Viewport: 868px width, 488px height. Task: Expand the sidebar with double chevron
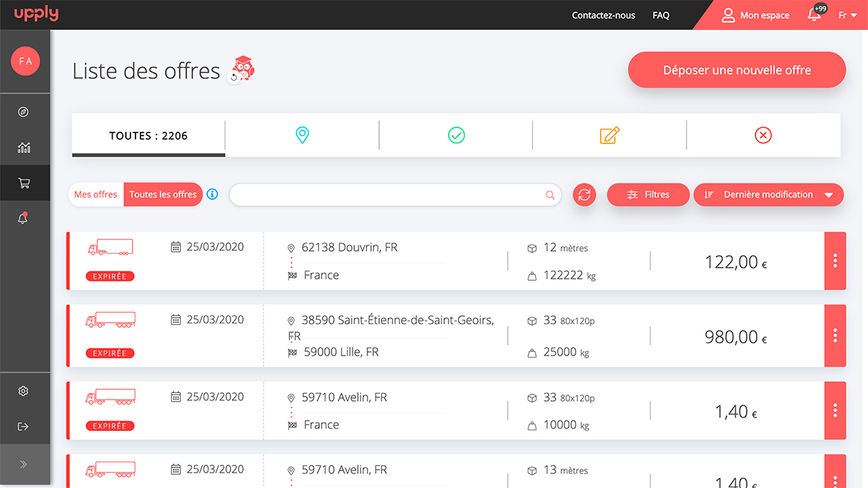[x=23, y=464]
